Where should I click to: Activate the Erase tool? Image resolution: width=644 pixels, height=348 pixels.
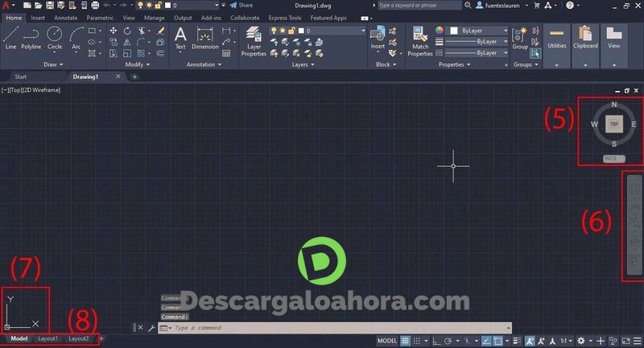pyautogui.click(x=161, y=31)
